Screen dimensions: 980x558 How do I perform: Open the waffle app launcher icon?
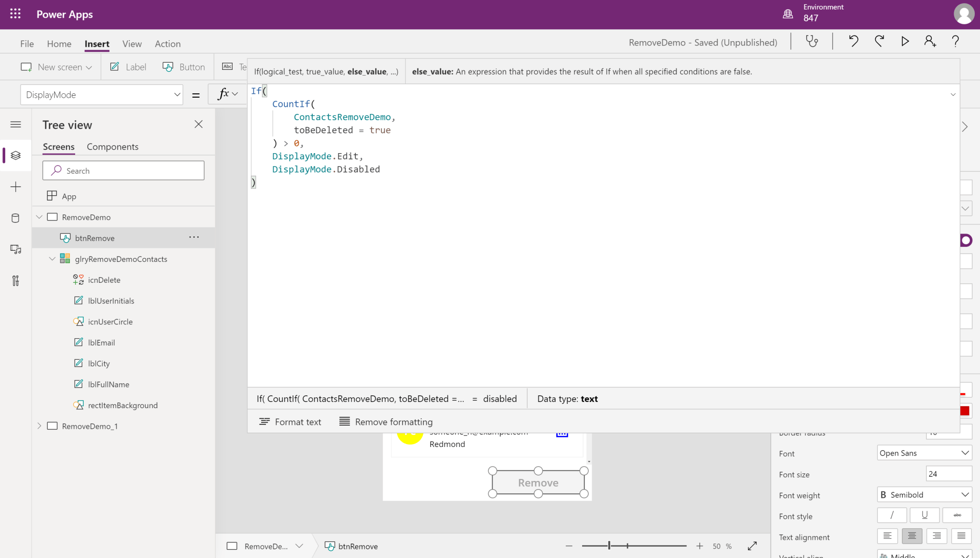[15, 14]
